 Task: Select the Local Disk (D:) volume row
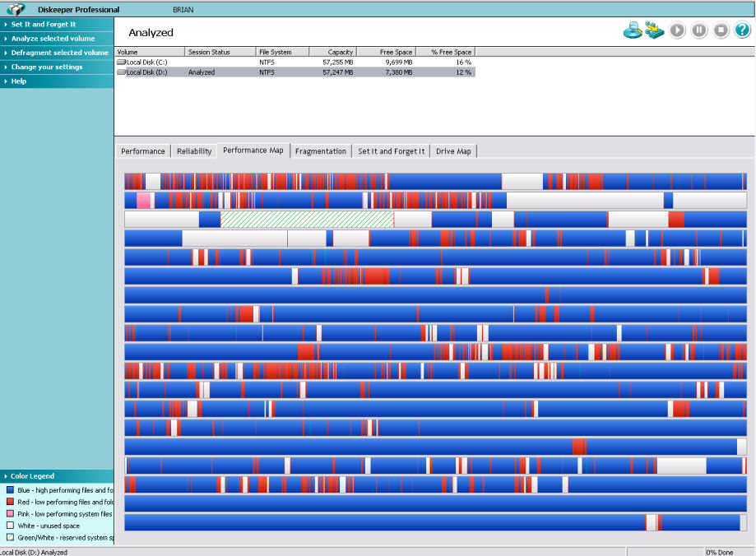[x=295, y=72]
